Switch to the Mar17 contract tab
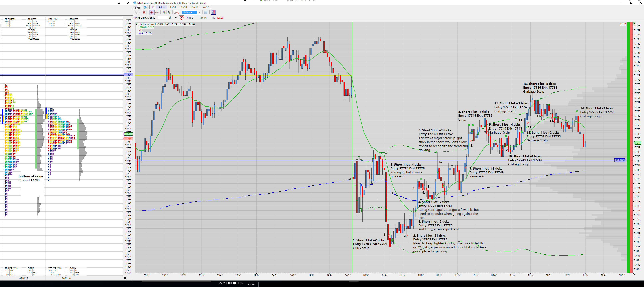The image size is (644, 287). click(x=206, y=7)
